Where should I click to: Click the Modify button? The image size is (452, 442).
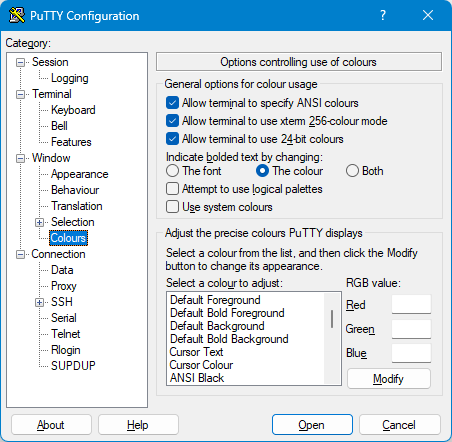[389, 379]
